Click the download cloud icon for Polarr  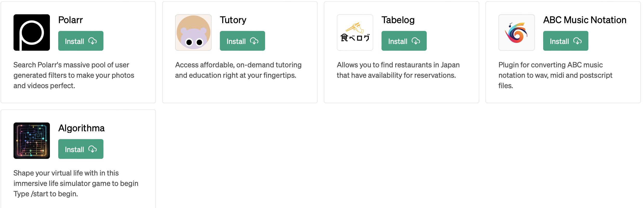[93, 41]
